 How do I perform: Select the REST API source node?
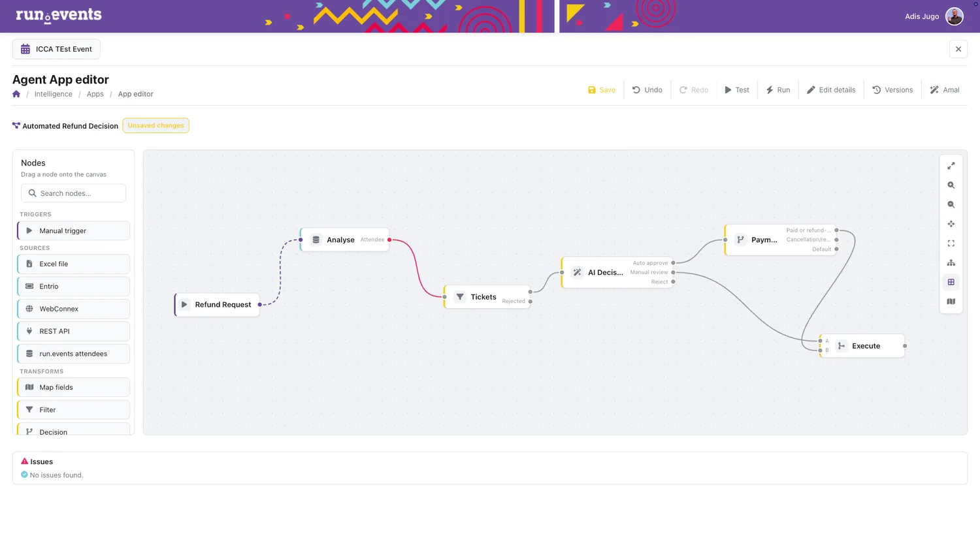click(73, 331)
